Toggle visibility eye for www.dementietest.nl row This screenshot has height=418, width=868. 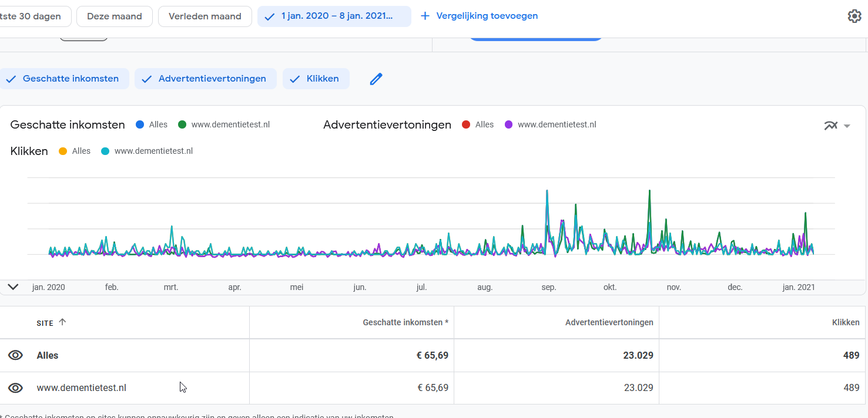pos(15,388)
